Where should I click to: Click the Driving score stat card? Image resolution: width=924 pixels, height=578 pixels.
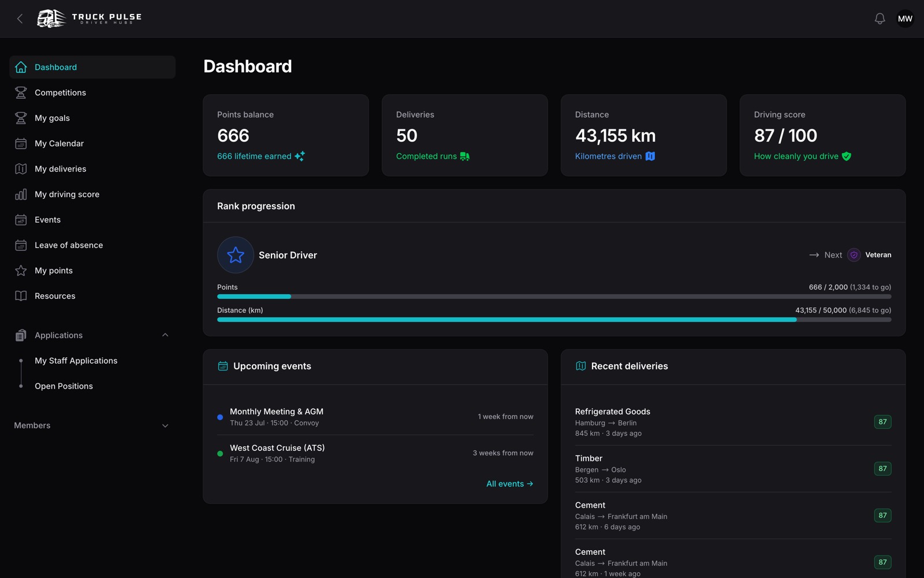tap(823, 135)
